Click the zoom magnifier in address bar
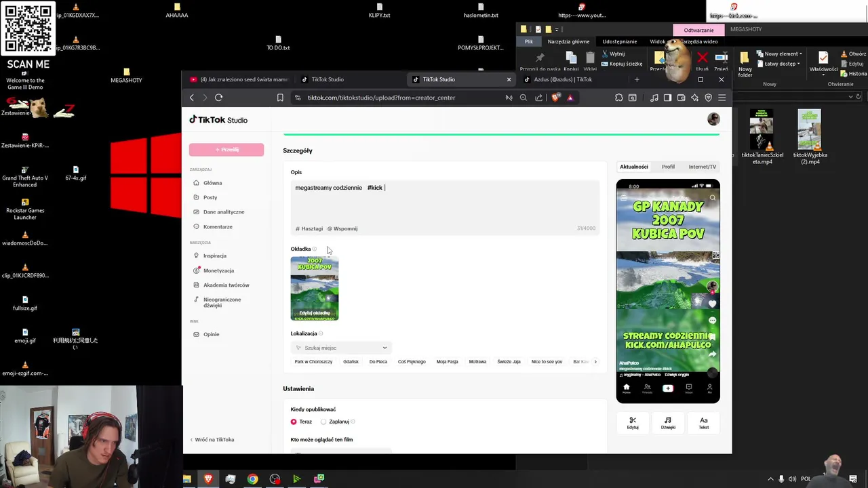The width and height of the screenshot is (868, 488). [x=524, y=98]
